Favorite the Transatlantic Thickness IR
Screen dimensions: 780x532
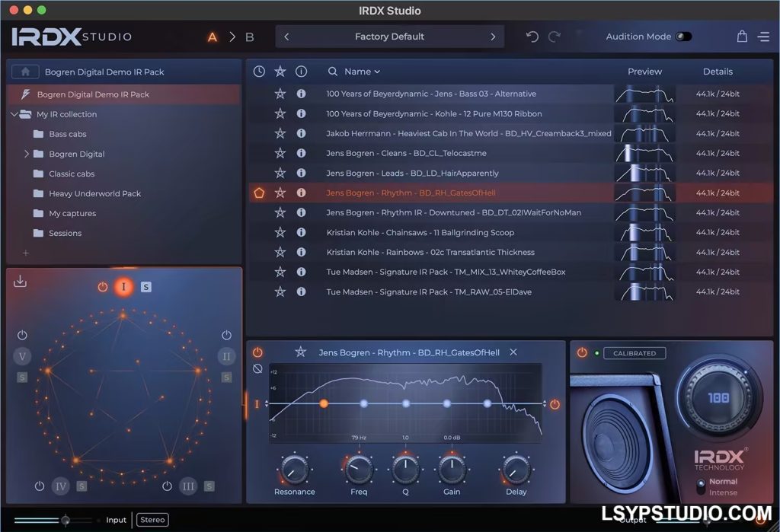[280, 252]
